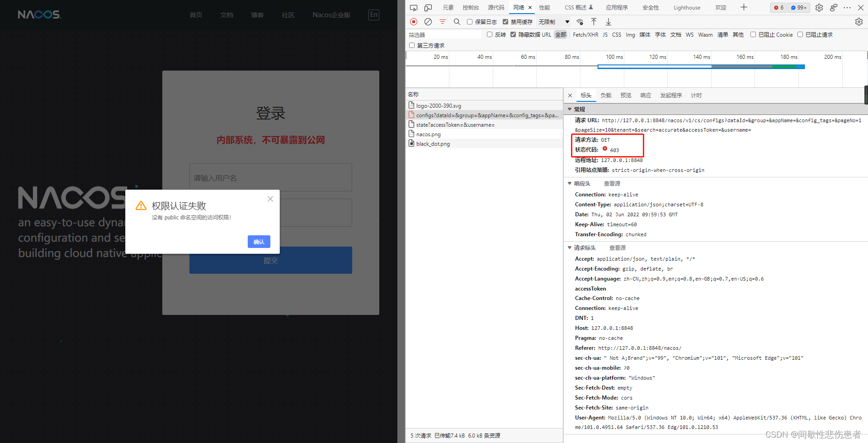Clear the network log icon
The image size is (868, 443).
click(428, 22)
